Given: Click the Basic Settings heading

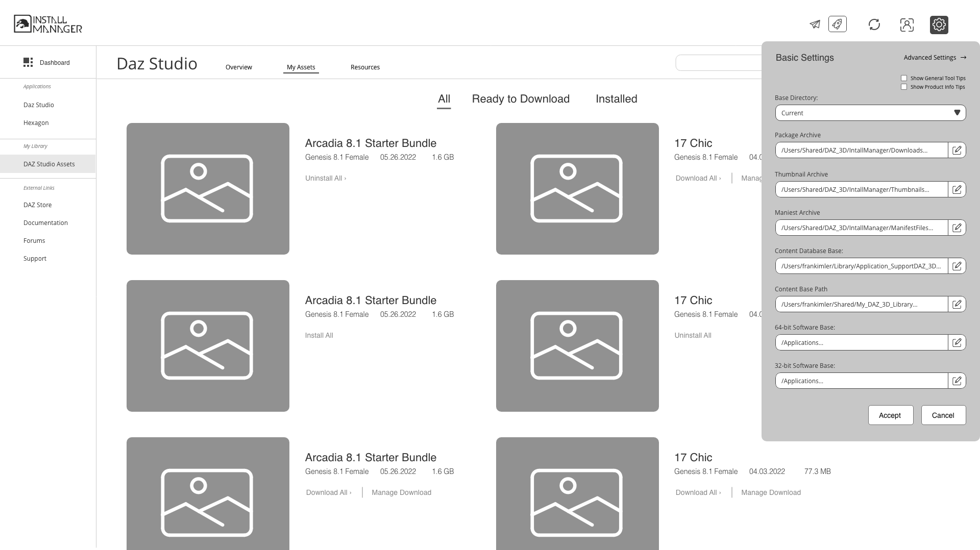Looking at the screenshot, I should (x=805, y=58).
